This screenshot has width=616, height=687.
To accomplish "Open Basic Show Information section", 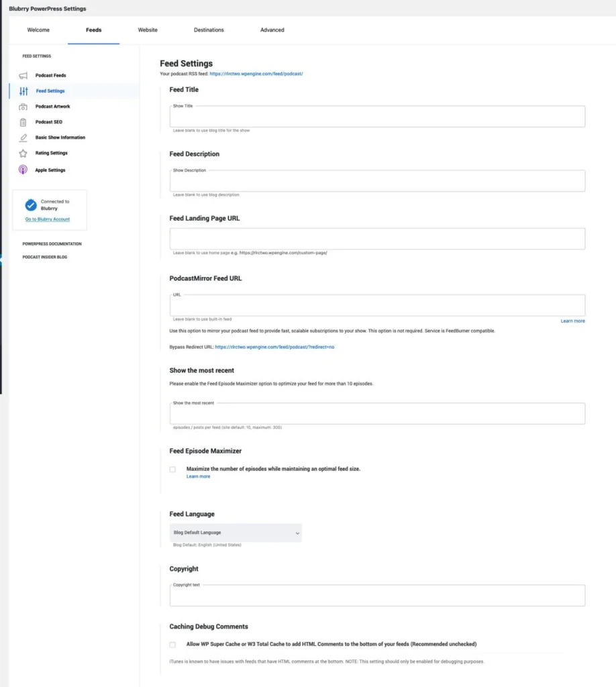I will [x=60, y=138].
